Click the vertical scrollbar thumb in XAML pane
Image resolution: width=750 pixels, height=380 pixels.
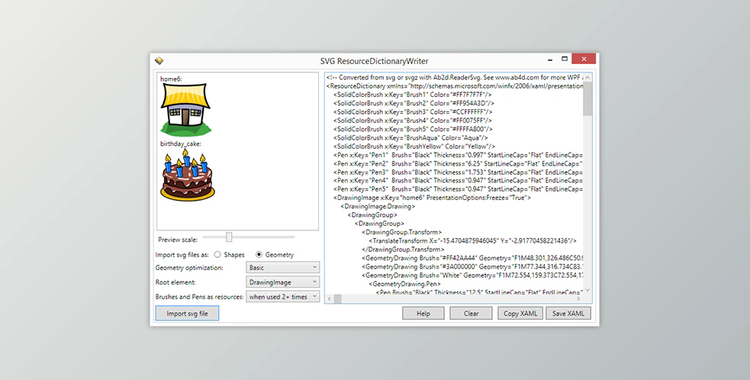pyautogui.click(x=587, y=99)
